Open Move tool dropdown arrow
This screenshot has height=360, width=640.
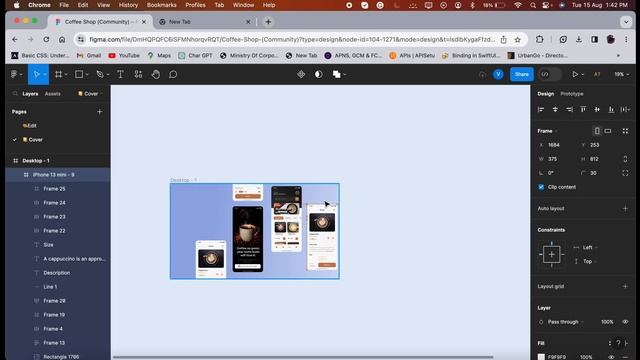45,75
